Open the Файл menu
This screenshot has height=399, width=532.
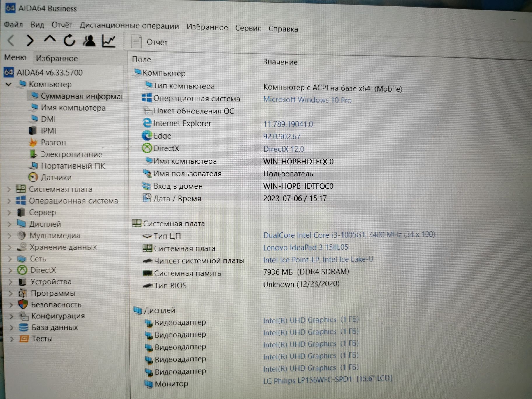[x=13, y=25]
